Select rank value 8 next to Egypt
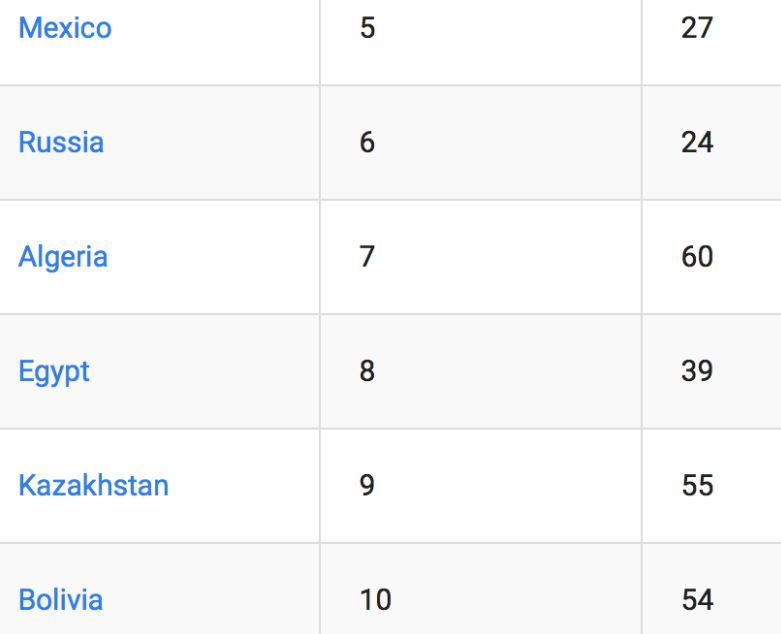Image resolution: width=781 pixels, height=634 pixels. [367, 372]
